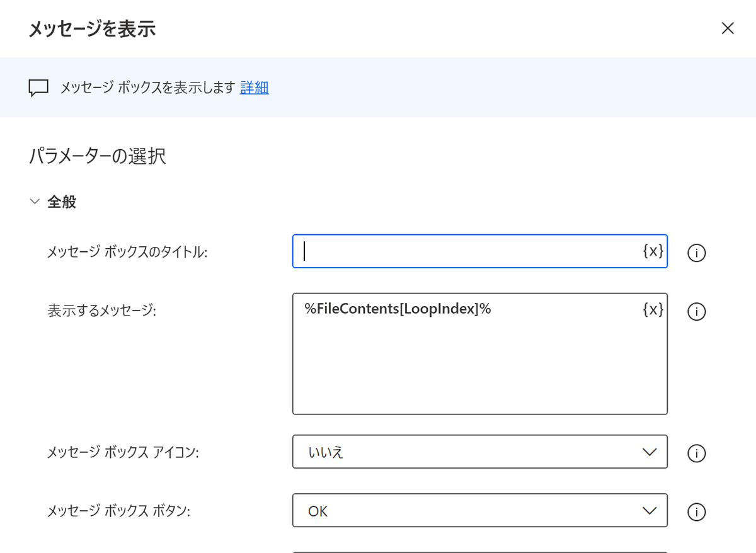Click the 表示するメッセージ label
Viewport: 756px width, 553px height.
[x=101, y=310]
